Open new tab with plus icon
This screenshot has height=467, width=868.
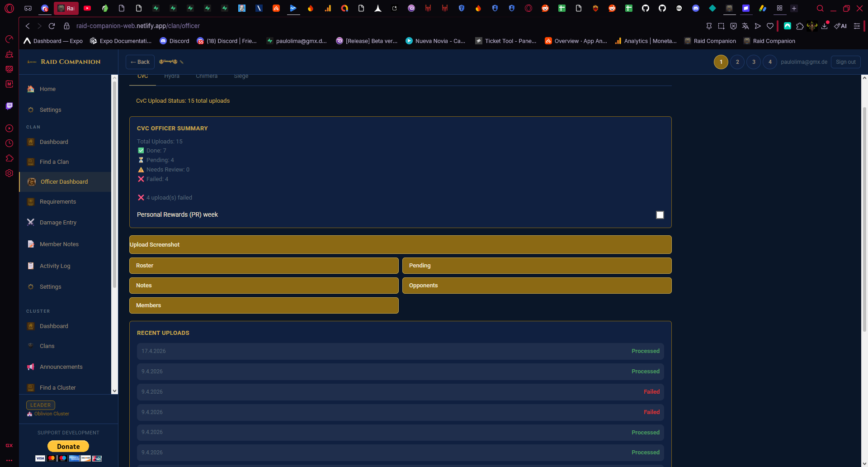[794, 8]
